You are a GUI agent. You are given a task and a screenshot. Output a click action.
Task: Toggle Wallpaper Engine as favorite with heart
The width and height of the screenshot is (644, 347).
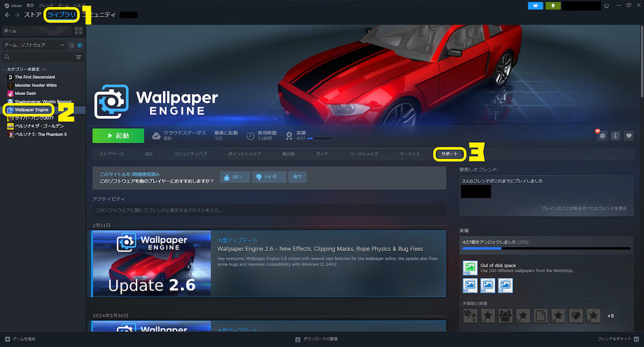[x=629, y=136]
